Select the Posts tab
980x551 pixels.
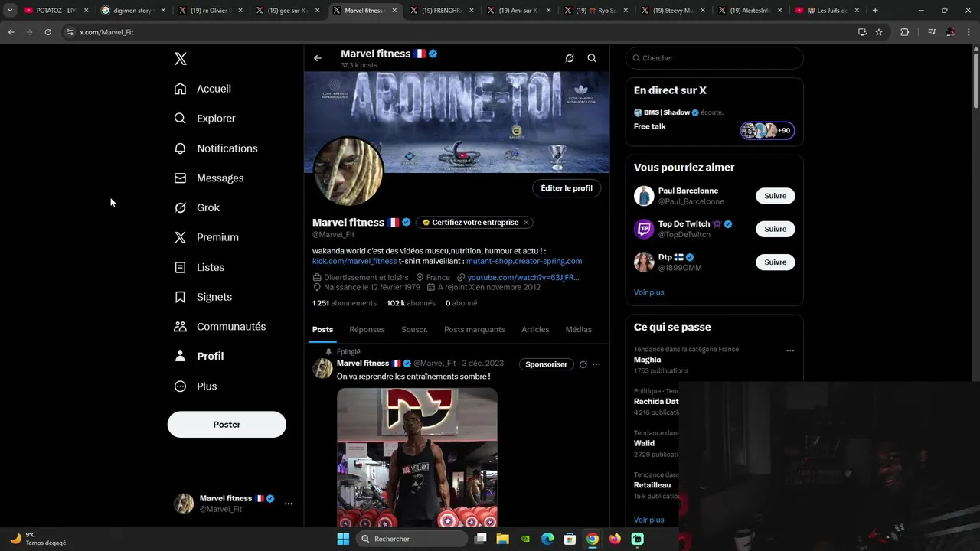322,330
